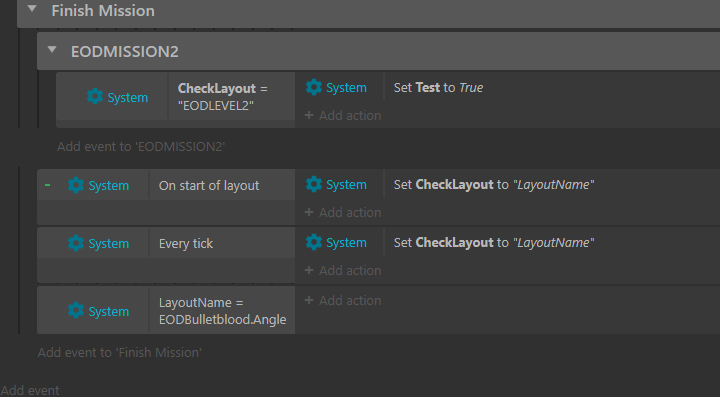The image size is (720, 397).
Task: Add action to LayoutName condition event
Action: coord(343,300)
